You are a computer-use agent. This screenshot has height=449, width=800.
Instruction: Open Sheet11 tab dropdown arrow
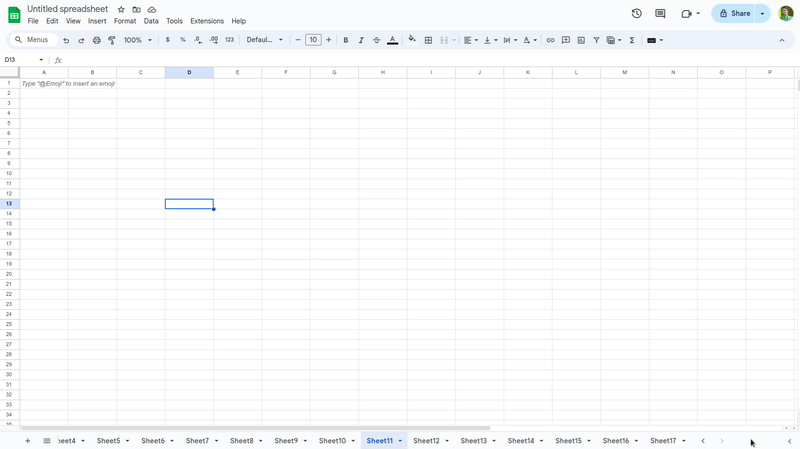(x=400, y=441)
